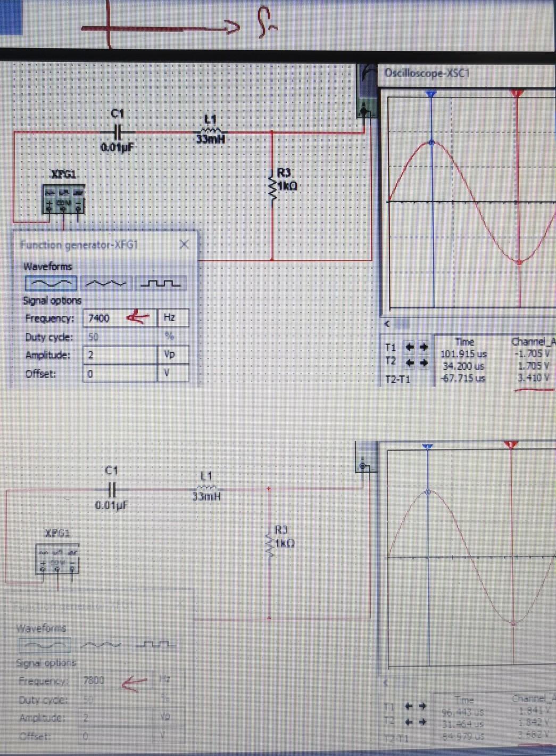Click T1 time value 101.915 us

tap(463, 354)
